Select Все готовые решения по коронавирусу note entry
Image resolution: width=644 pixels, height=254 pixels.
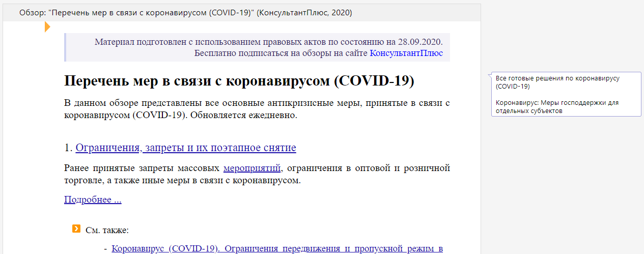[x=557, y=82]
